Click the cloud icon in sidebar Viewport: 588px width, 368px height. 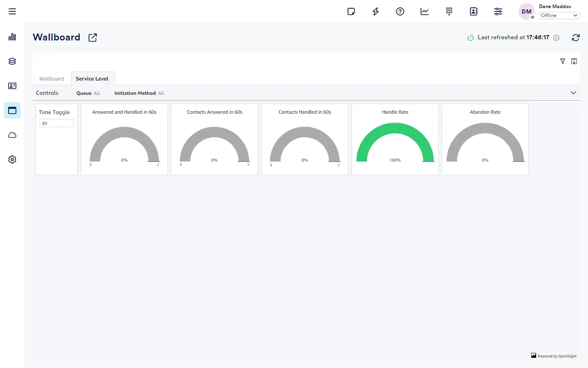tap(12, 135)
